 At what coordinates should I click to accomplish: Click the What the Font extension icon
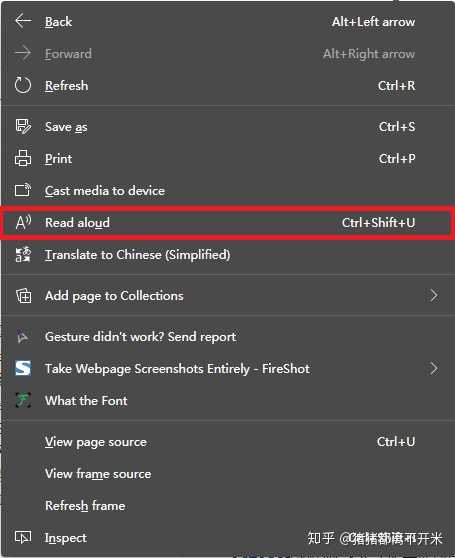coord(23,400)
